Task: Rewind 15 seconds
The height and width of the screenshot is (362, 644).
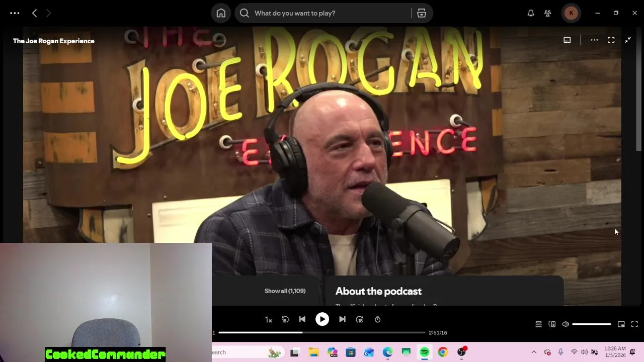Action: (285, 320)
